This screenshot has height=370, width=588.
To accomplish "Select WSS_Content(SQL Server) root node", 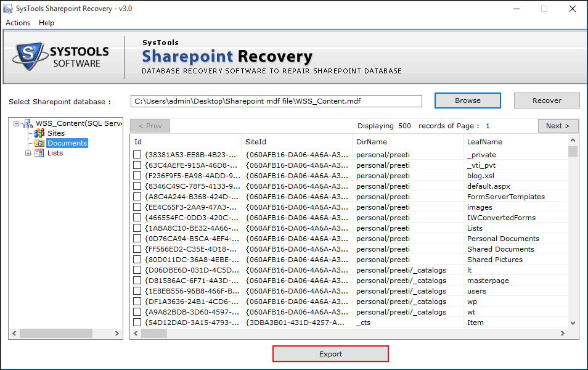I will point(79,123).
